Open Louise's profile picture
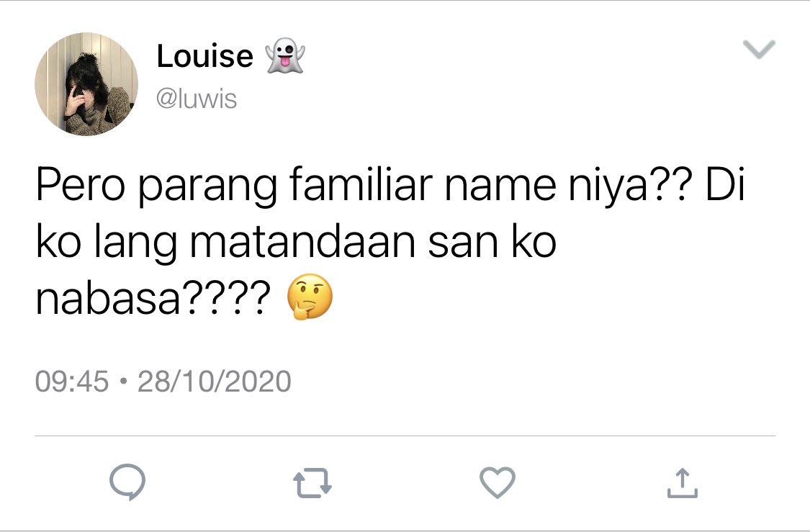 click(86, 84)
